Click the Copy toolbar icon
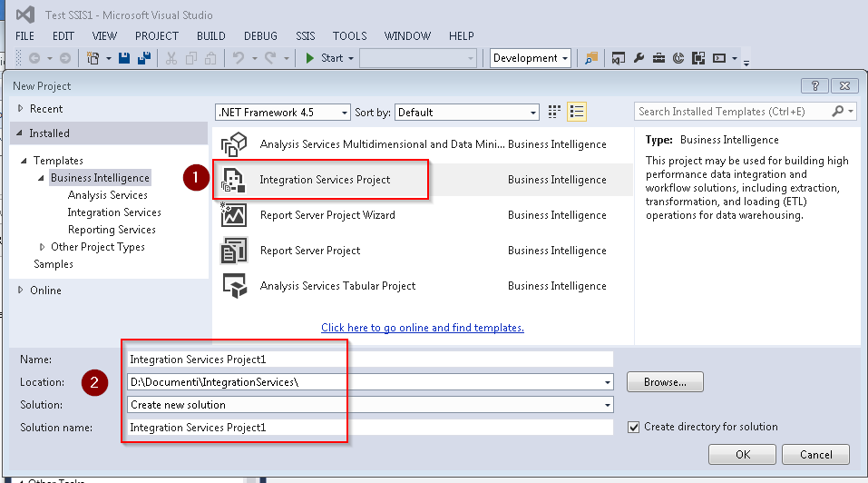868x483 pixels. coord(191,58)
